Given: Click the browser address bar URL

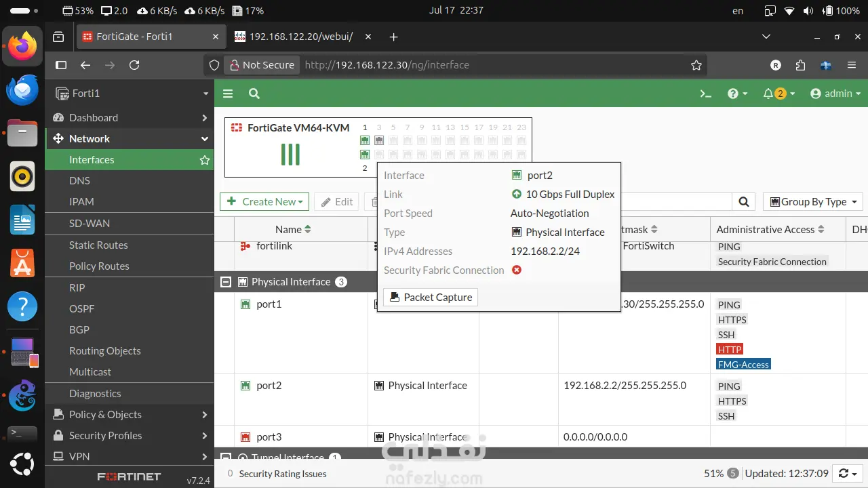Looking at the screenshot, I should coord(387,65).
